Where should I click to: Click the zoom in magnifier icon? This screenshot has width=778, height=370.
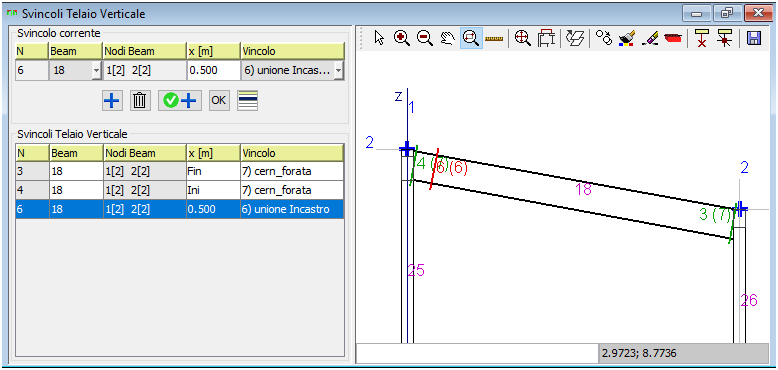click(401, 38)
